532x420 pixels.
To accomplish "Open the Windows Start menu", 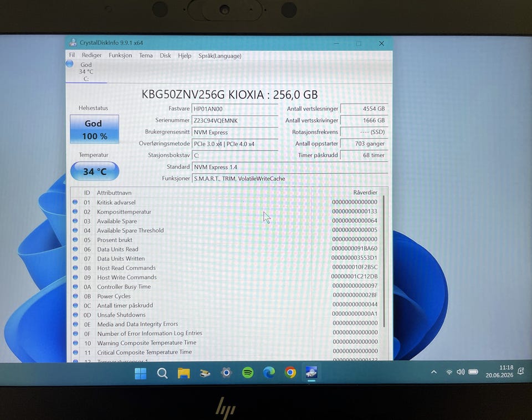I will click(x=140, y=373).
